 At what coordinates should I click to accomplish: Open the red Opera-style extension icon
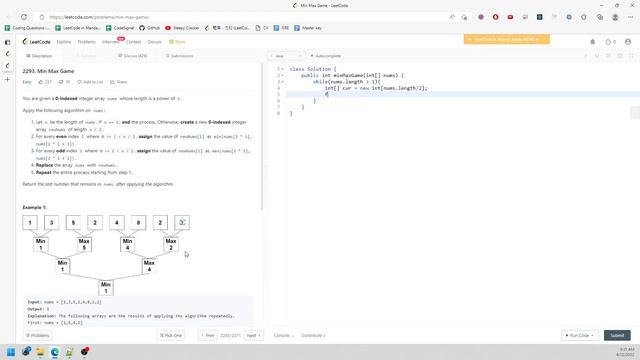click(x=496, y=17)
